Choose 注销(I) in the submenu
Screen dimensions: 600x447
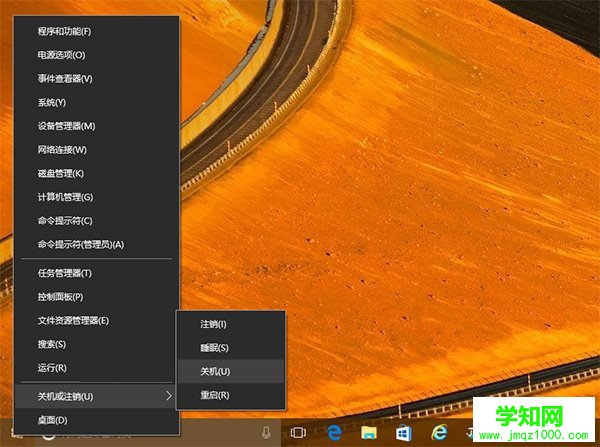tap(231, 325)
